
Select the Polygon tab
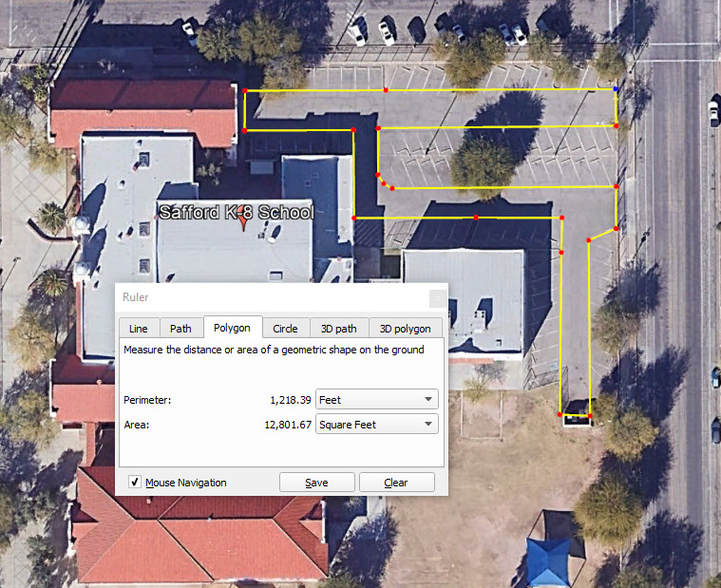[x=232, y=328]
